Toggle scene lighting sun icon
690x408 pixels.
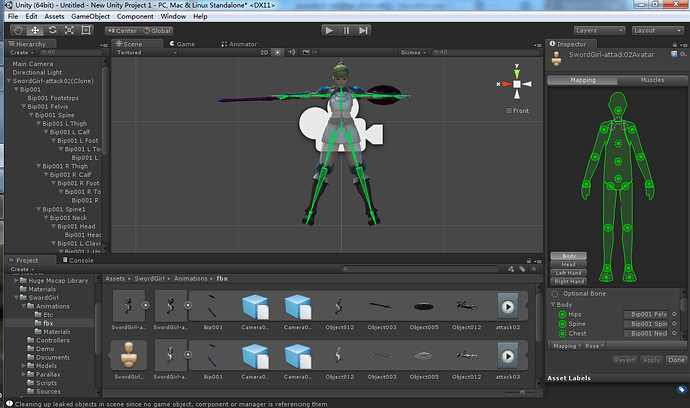[x=280, y=52]
